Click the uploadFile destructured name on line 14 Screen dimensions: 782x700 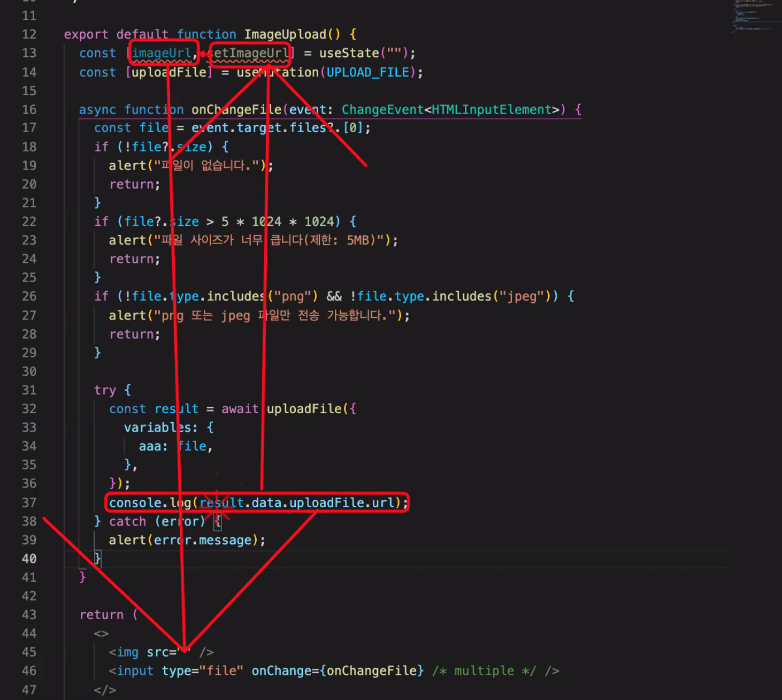pyautogui.click(x=169, y=72)
